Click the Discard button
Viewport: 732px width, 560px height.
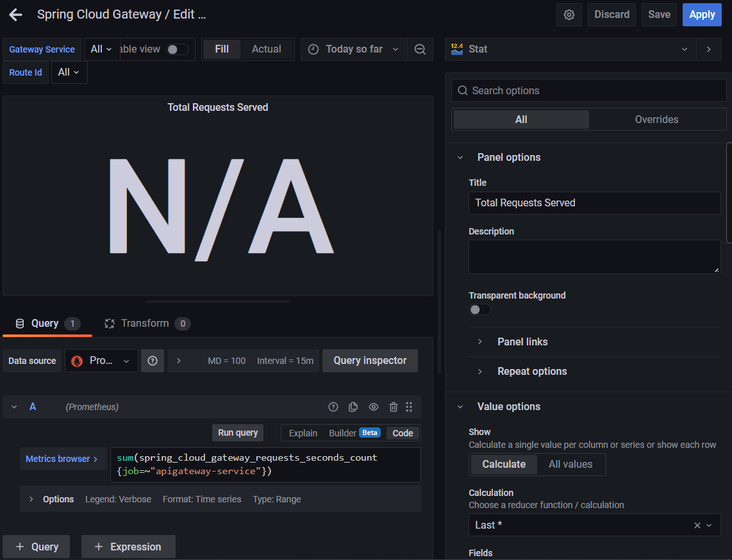coord(611,15)
